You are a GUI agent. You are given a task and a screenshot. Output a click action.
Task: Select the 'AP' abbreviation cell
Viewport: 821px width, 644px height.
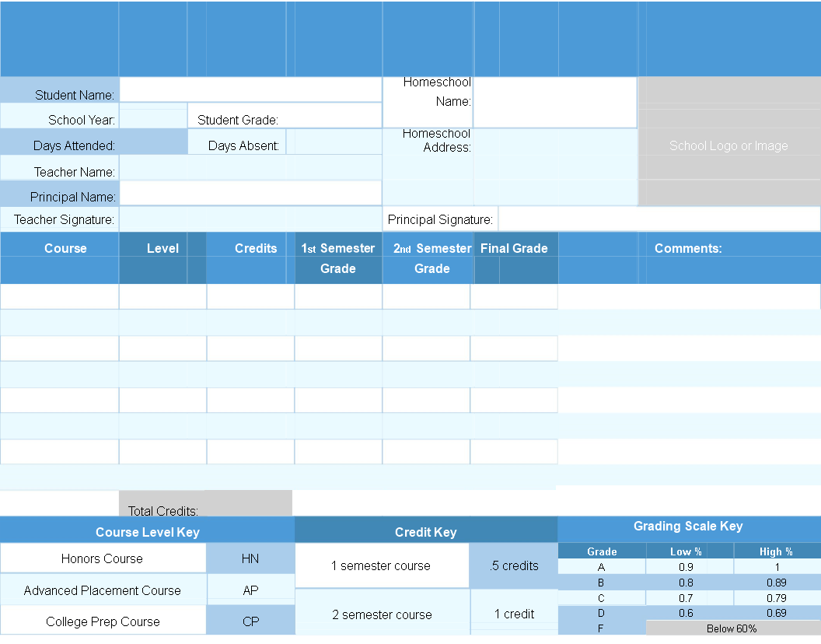[251, 590]
